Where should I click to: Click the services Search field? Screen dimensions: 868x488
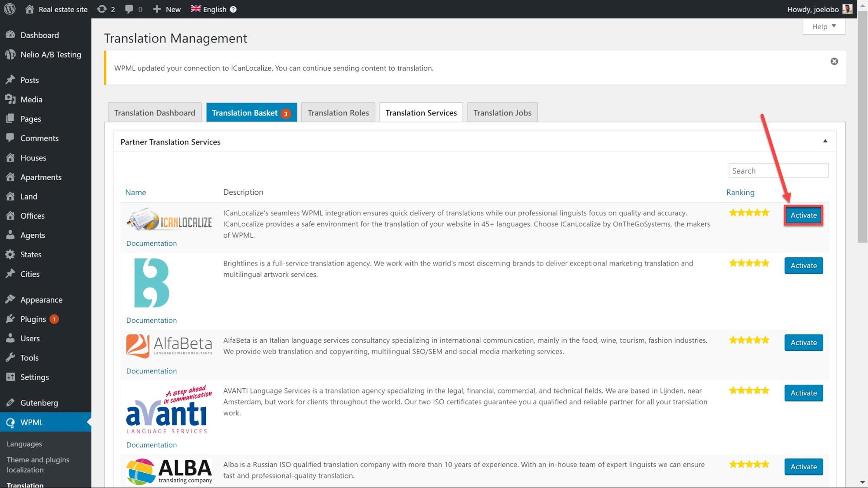[x=778, y=170]
